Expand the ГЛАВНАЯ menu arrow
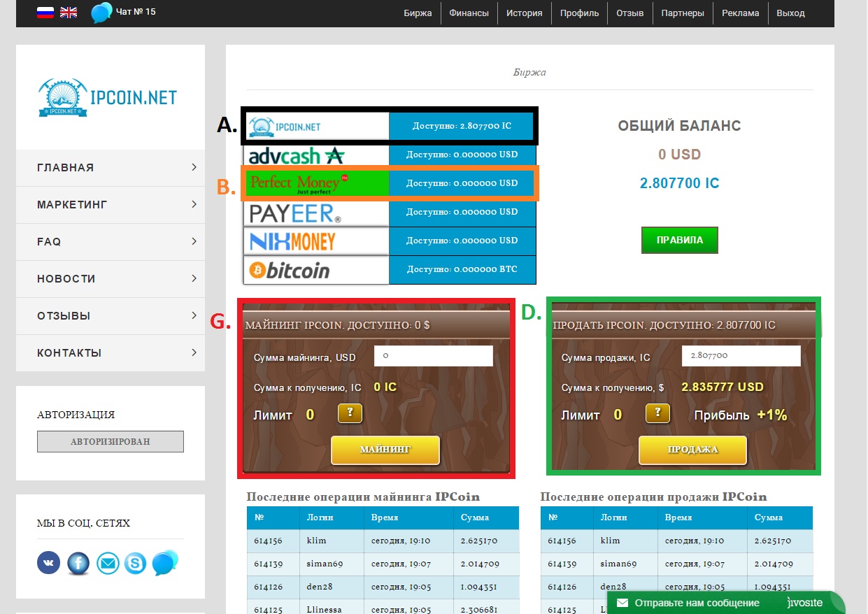The height and width of the screenshot is (614, 868). tap(194, 167)
